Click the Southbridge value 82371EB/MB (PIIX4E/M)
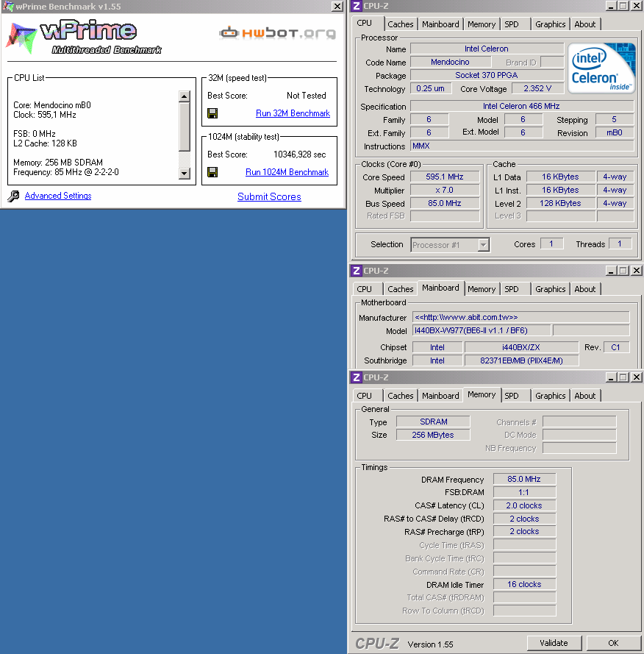644x654 pixels. [x=521, y=360]
